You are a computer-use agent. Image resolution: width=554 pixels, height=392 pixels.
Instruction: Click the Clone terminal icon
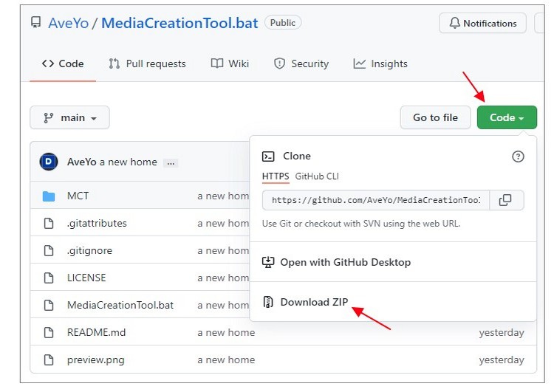[x=268, y=156]
